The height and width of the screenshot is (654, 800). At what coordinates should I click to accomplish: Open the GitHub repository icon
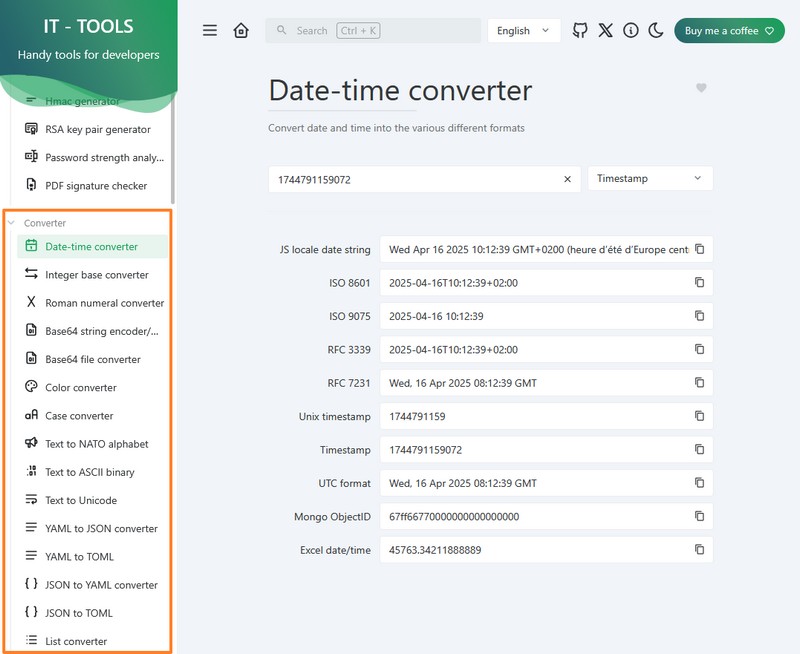(x=580, y=31)
